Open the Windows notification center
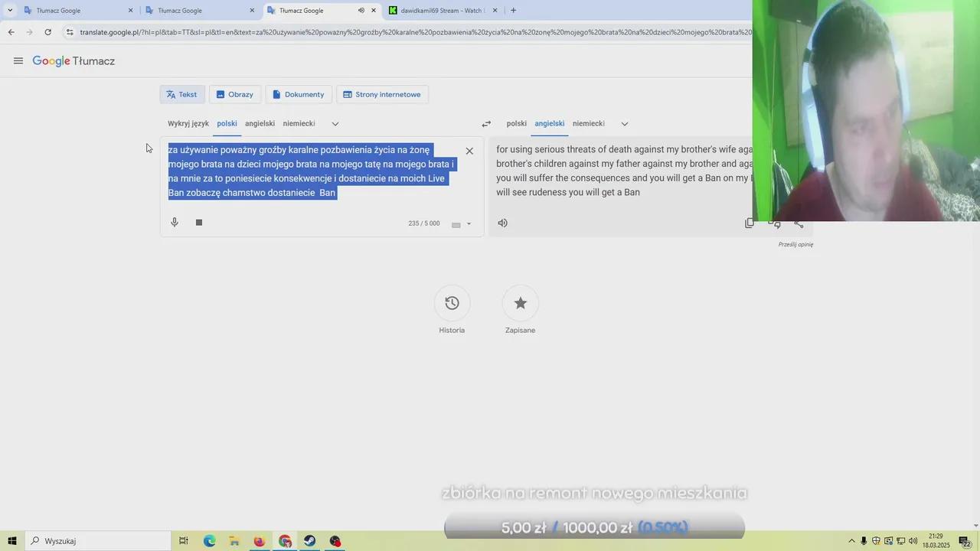Image resolution: width=980 pixels, height=551 pixels. click(965, 541)
